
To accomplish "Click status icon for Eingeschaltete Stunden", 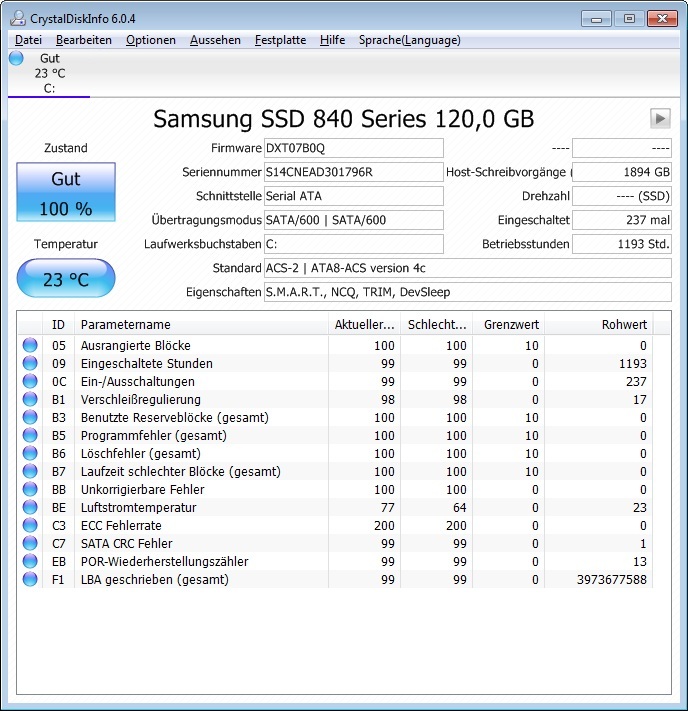I will [30, 363].
